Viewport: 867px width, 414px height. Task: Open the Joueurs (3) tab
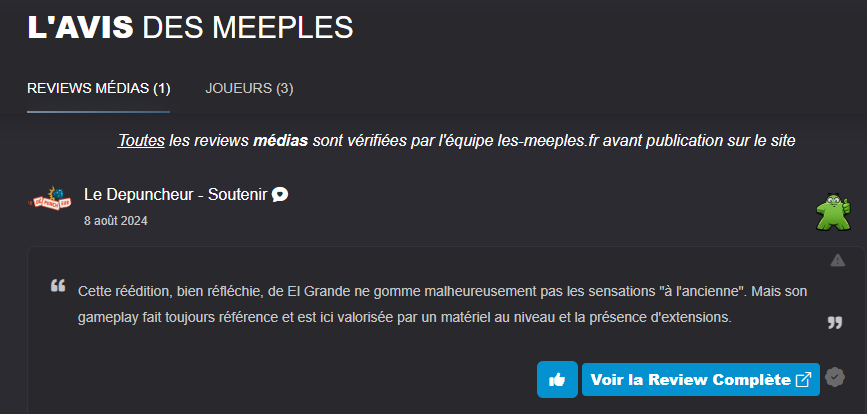pos(249,88)
